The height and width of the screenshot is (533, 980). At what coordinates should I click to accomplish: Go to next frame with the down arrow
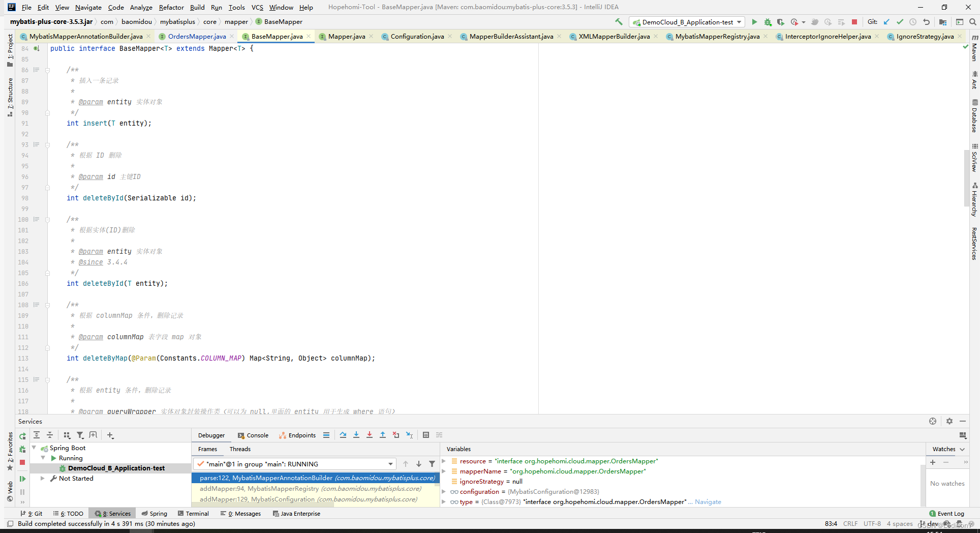click(419, 464)
